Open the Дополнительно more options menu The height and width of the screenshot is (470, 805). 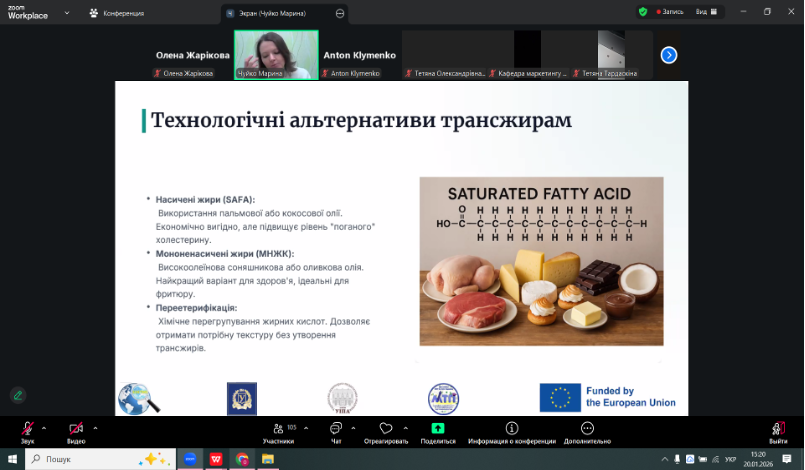click(587, 433)
